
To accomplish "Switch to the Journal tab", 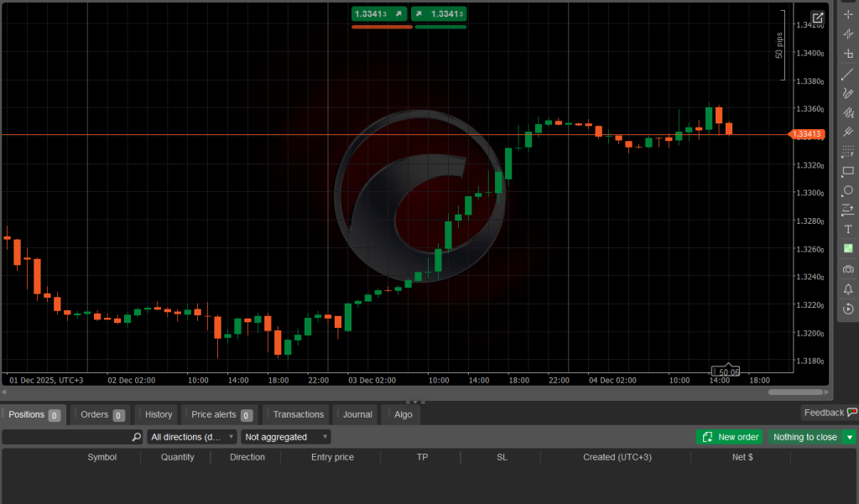I will [356, 413].
